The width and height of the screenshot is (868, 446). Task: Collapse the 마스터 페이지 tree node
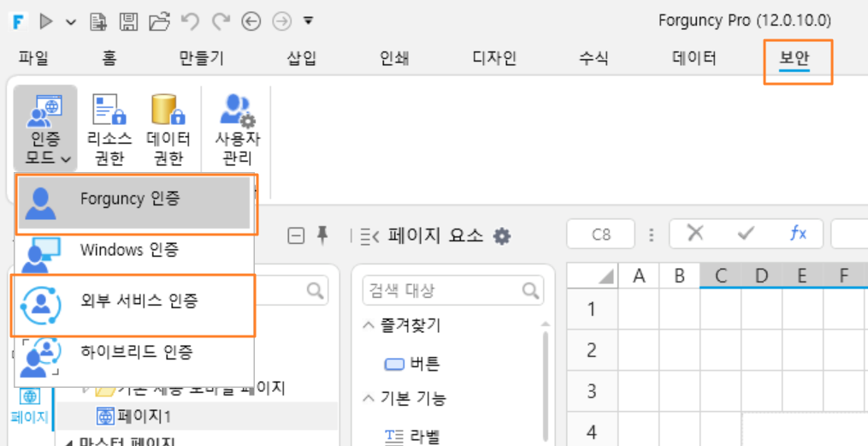tap(68, 443)
